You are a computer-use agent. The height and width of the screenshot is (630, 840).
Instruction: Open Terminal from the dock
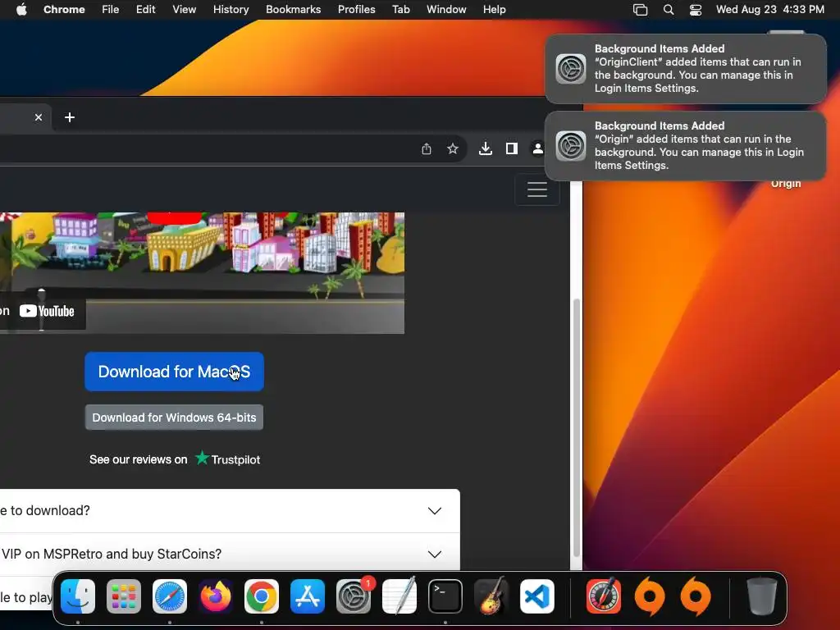(445, 596)
